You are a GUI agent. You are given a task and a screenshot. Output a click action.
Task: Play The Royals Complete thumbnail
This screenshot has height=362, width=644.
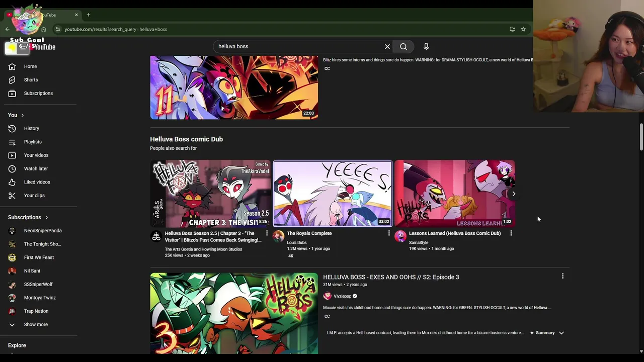(x=333, y=194)
